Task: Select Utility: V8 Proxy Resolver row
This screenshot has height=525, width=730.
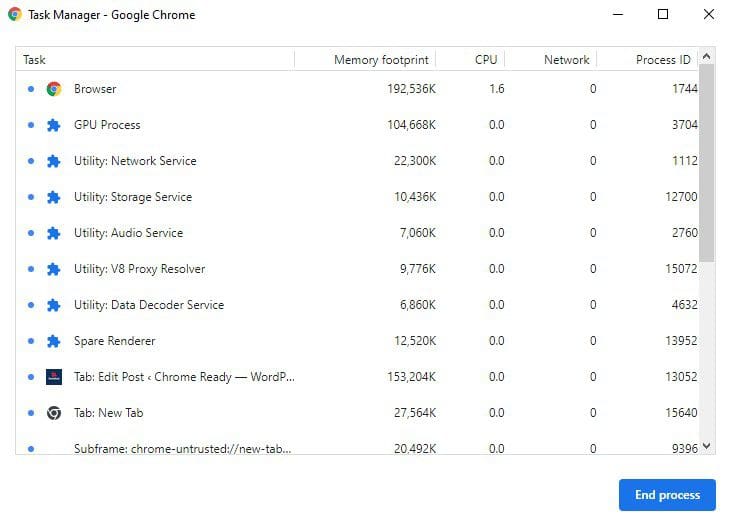Action: point(357,269)
